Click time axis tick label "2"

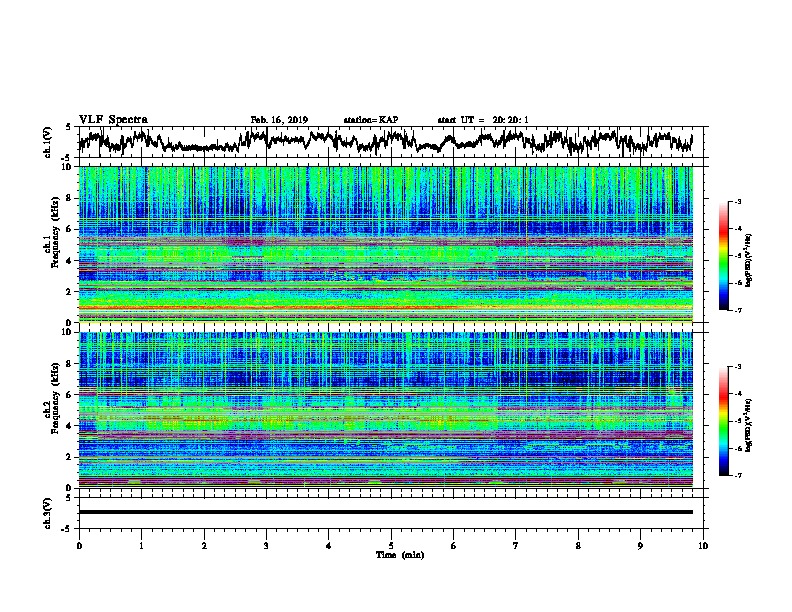click(x=204, y=546)
